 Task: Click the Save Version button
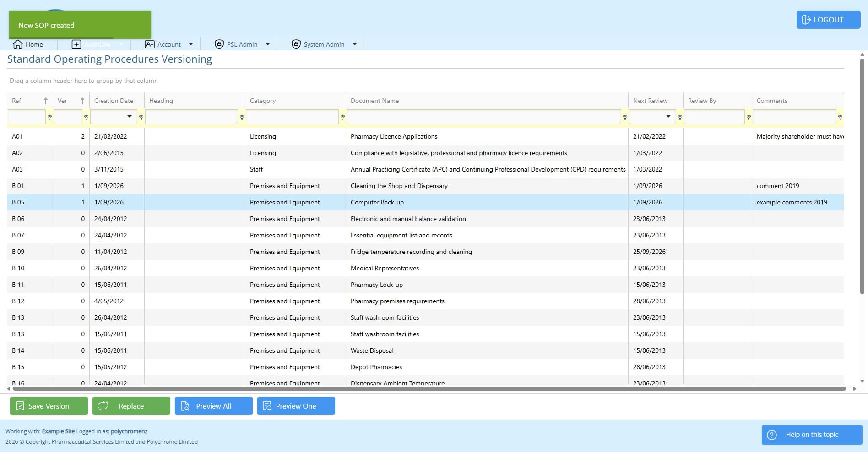tap(49, 406)
